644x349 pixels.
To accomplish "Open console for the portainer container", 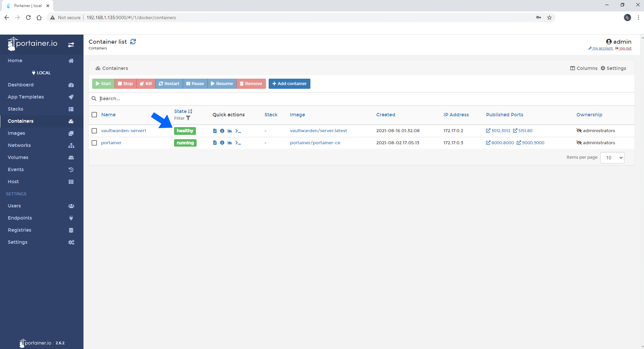I will click(238, 143).
